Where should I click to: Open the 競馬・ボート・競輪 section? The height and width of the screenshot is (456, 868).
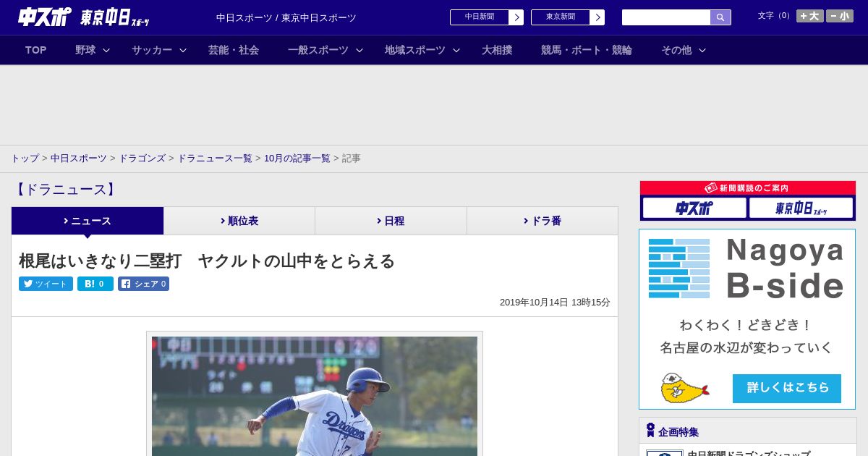tap(587, 50)
